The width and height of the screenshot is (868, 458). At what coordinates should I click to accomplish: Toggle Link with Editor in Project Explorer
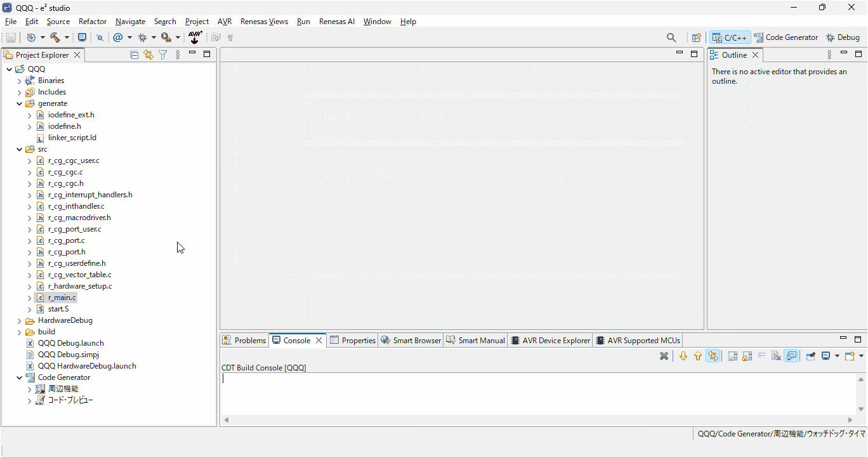pos(148,55)
